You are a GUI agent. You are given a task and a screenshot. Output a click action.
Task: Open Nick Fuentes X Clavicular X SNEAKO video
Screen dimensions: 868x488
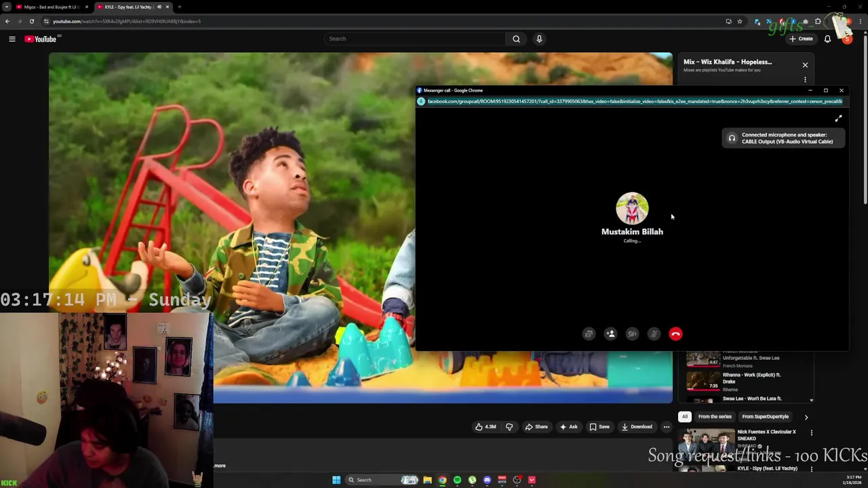point(766,435)
